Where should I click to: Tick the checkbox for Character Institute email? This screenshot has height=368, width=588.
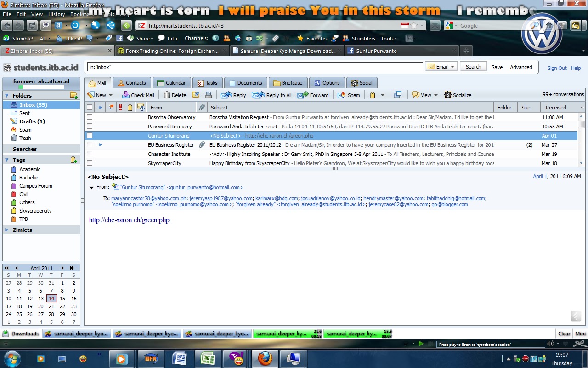(90, 154)
